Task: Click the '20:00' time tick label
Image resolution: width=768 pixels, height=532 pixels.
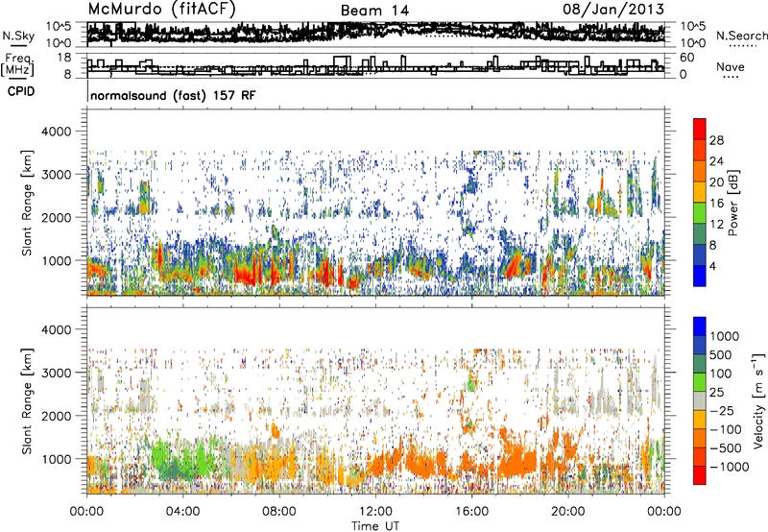Action: pos(567,512)
